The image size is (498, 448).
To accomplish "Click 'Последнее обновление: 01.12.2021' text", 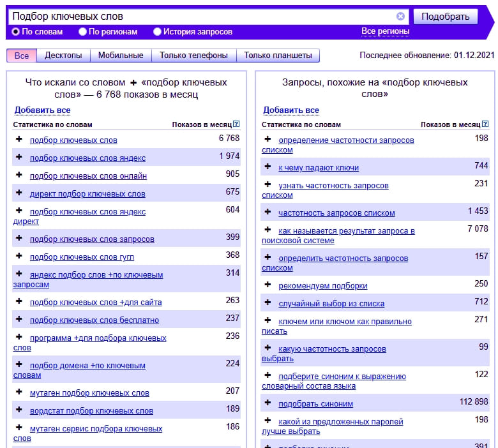I will coord(427,56).
